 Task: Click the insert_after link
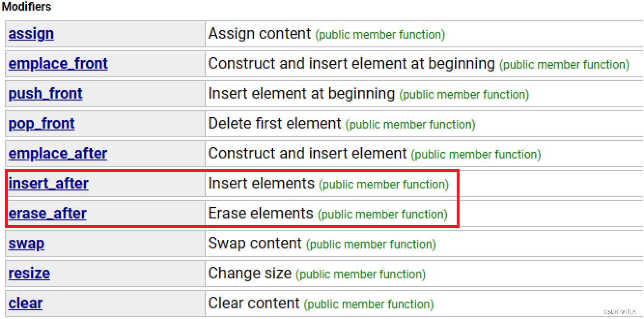(48, 184)
